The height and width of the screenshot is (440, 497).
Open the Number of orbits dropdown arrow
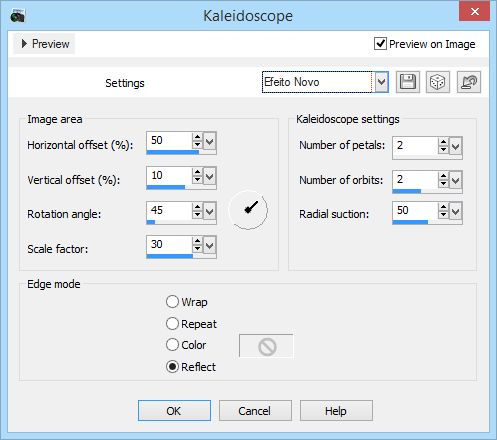pyautogui.click(x=456, y=180)
